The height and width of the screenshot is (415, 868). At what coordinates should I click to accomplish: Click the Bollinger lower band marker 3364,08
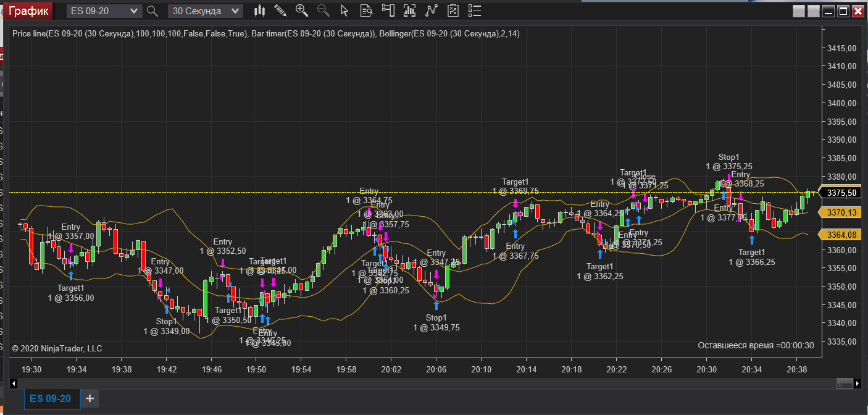click(840, 235)
